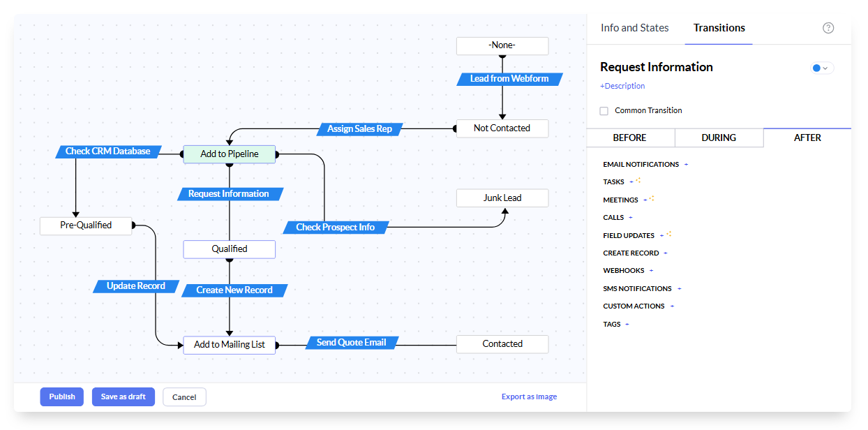The height and width of the screenshot is (430, 868).
Task: Add a webhook with the plus icon
Action: (x=652, y=271)
